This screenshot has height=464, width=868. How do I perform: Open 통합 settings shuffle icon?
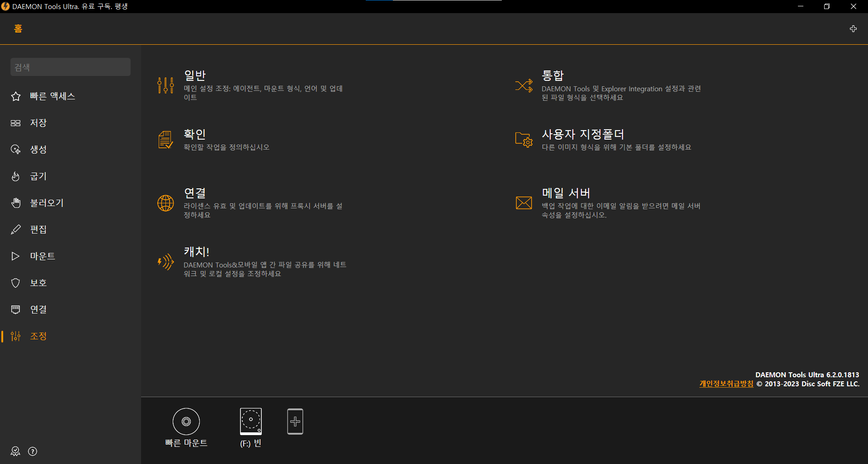click(524, 85)
